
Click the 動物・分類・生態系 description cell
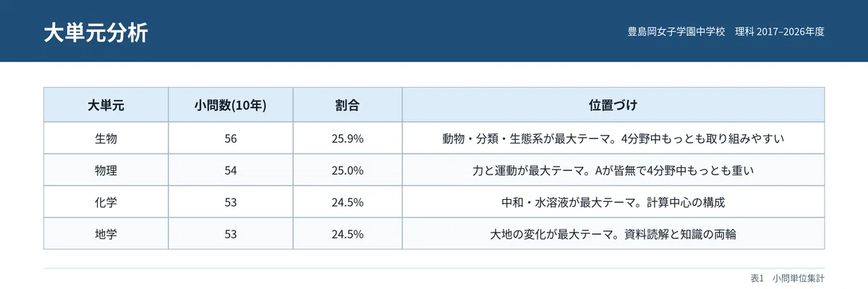pyautogui.click(x=613, y=138)
